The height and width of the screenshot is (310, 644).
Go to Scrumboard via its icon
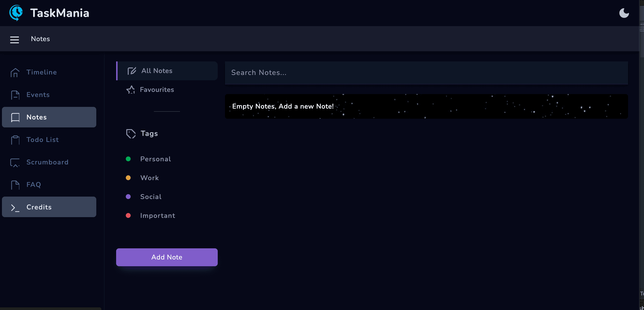(15, 162)
